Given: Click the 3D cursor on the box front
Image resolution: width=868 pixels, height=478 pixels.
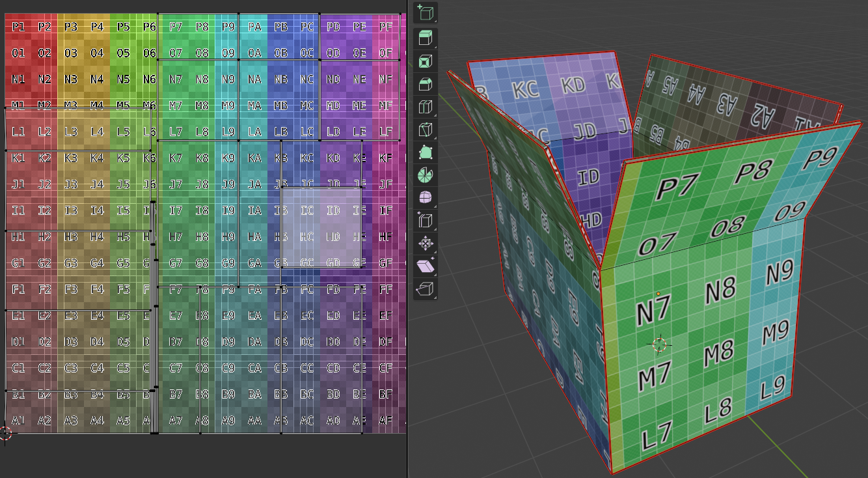Looking at the screenshot, I should 660,344.
